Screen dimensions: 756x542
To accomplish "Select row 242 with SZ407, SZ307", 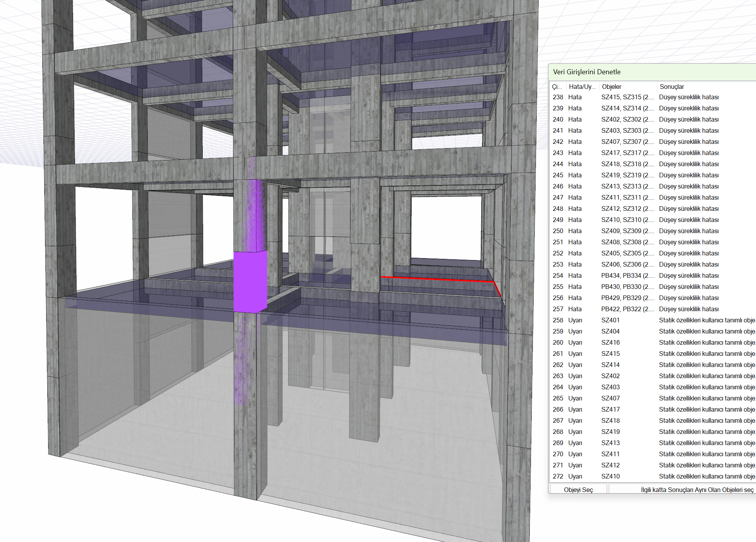I will tap(627, 142).
